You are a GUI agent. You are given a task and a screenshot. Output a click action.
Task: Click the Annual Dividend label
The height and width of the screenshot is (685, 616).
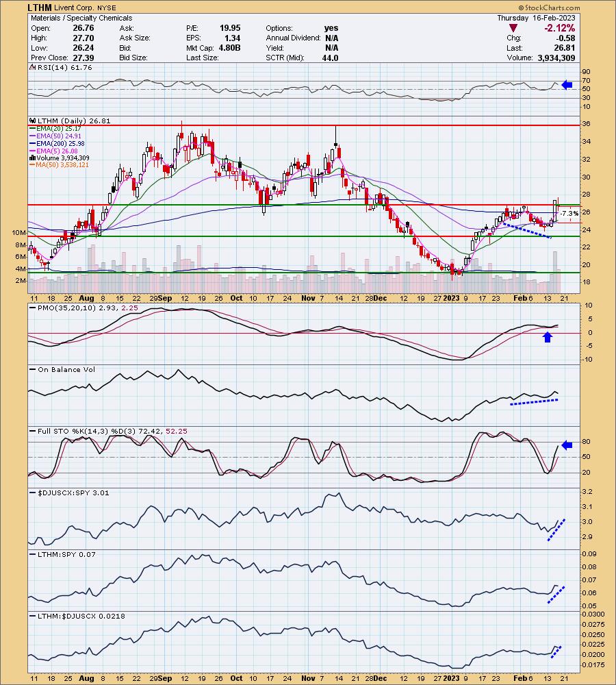[293, 38]
